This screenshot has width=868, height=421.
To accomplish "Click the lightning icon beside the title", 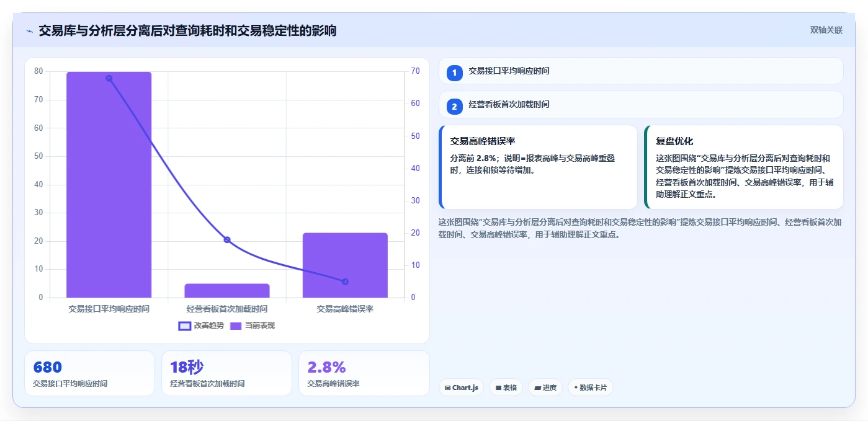I will coord(29,30).
